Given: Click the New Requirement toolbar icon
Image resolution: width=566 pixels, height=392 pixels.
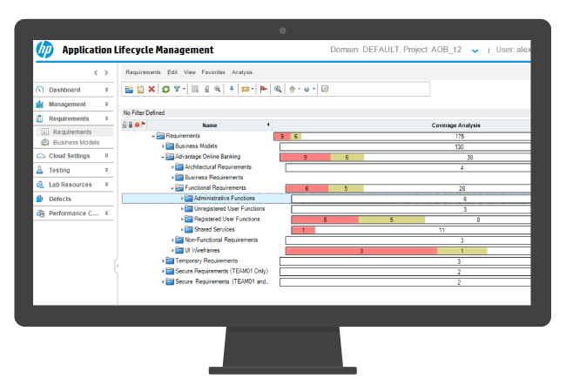Looking at the screenshot, I should tap(140, 89).
